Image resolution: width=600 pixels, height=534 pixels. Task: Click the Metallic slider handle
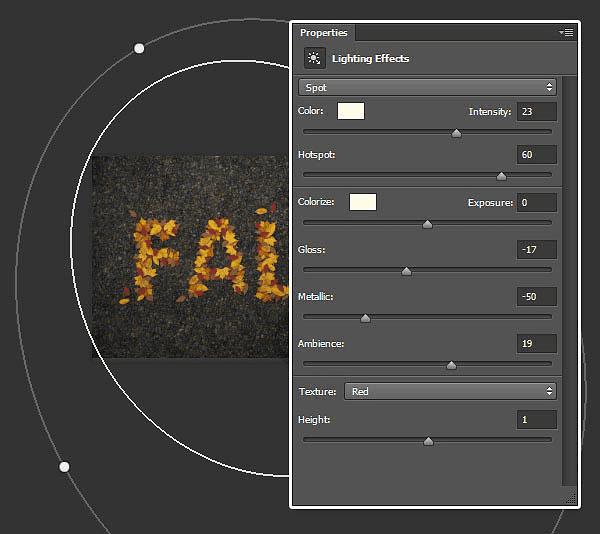tap(365, 318)
